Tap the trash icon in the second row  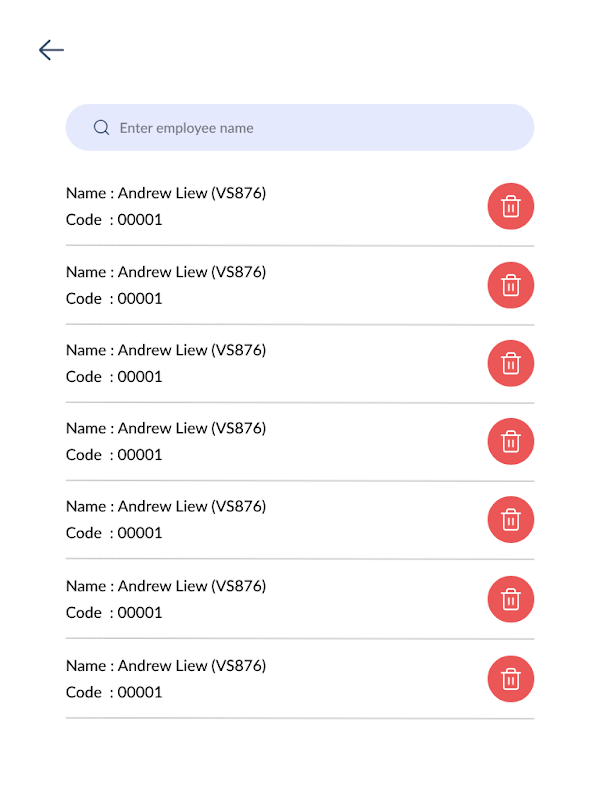pyautogui.click(x=510, y=285)
